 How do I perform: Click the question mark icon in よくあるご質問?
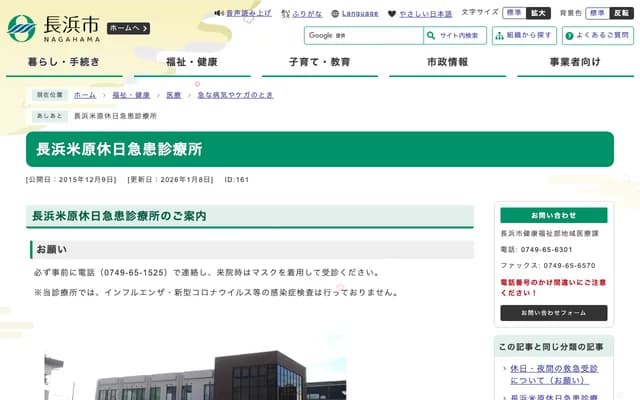tap(569, 36)
